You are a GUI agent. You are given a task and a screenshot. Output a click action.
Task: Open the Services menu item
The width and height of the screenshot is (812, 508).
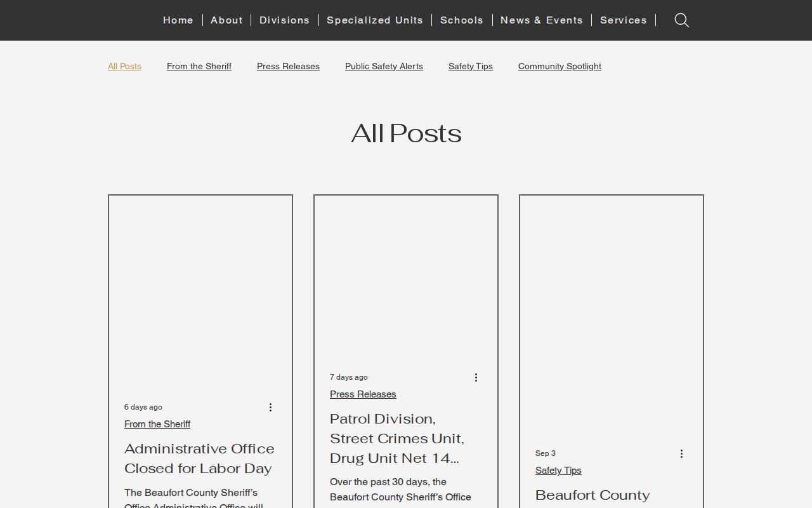[x=624, y=20]
